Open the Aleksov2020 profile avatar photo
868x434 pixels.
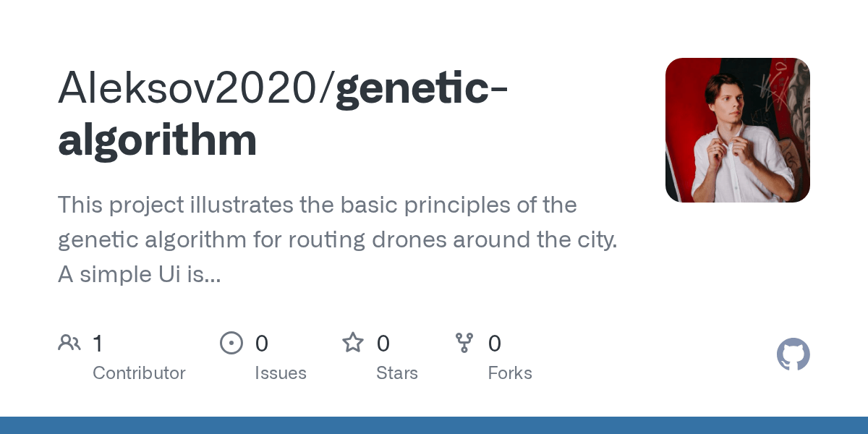coord(737,130)
